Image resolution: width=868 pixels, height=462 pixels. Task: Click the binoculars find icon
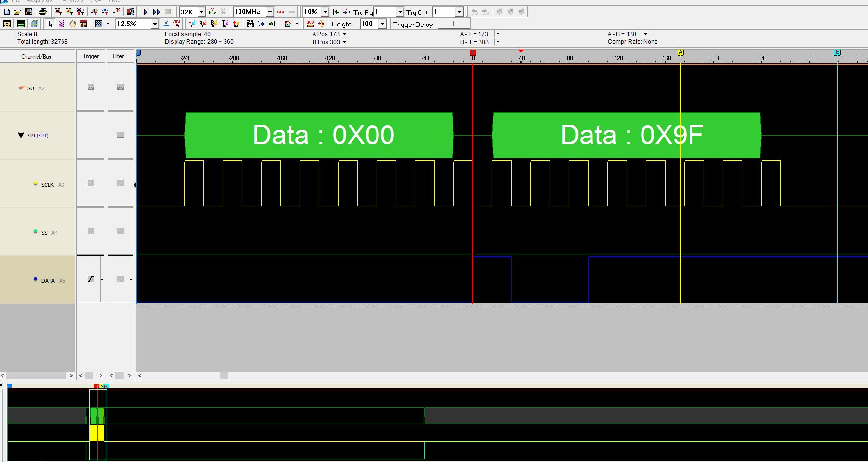(250, 24)
